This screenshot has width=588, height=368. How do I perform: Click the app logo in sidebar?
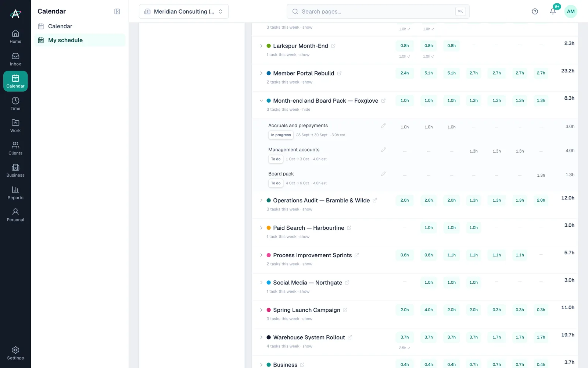15,14
